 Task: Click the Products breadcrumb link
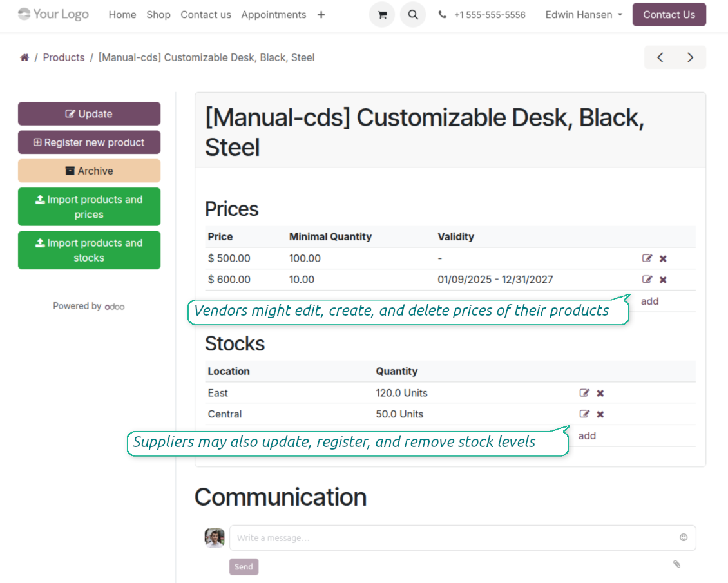[x=64, y=57]
